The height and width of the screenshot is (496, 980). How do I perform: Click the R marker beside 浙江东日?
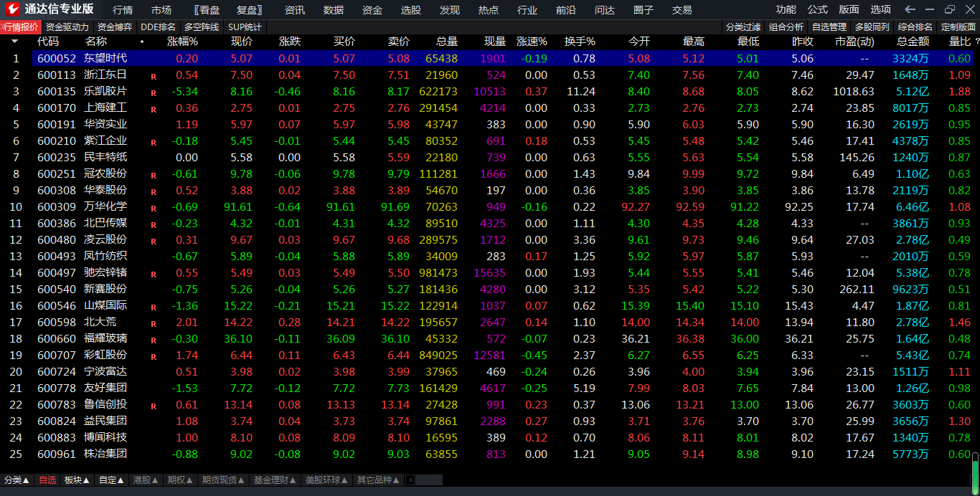[154, 75]
